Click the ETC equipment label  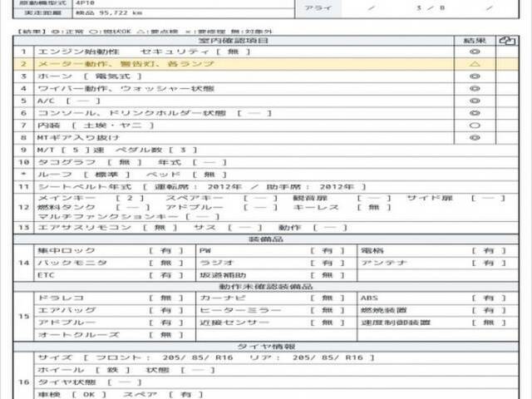(x=46, y=275)
